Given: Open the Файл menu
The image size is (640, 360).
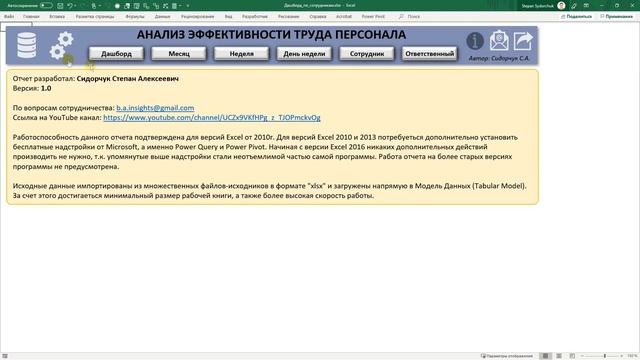Looking at the screenshot, I should pyautogui.click(x=9, y=16).
